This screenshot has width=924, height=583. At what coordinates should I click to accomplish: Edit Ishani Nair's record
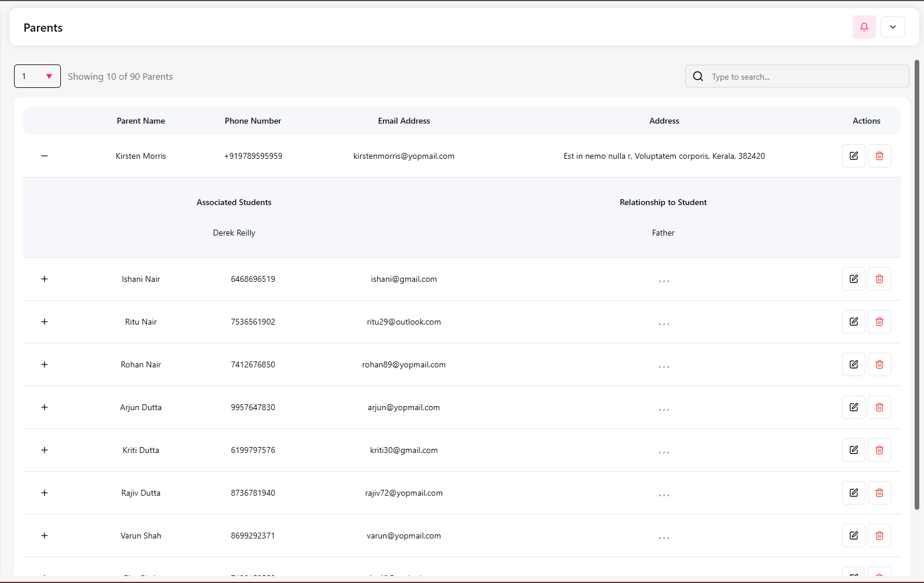(853, 279)
